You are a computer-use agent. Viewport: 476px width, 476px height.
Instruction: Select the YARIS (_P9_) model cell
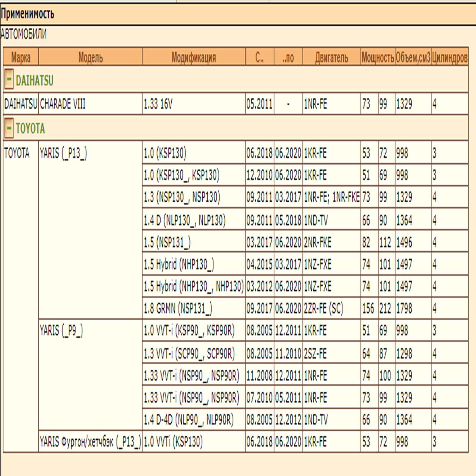61,331
